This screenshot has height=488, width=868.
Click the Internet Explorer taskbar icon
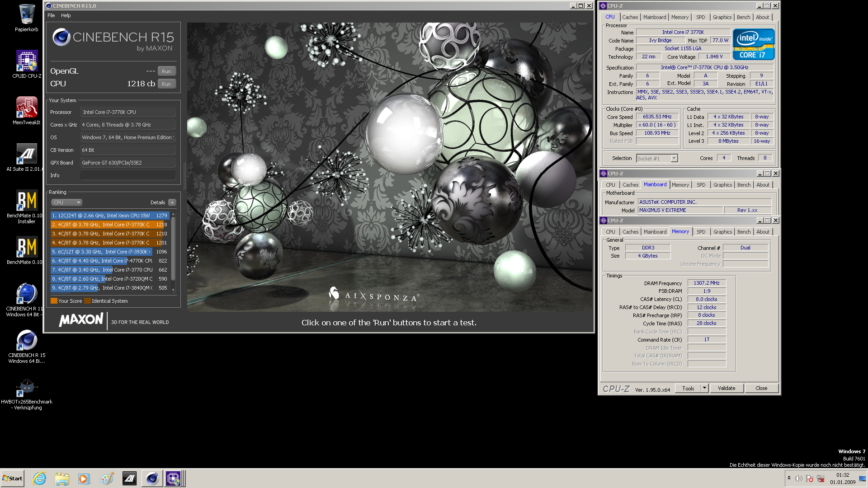click(40, 479)
